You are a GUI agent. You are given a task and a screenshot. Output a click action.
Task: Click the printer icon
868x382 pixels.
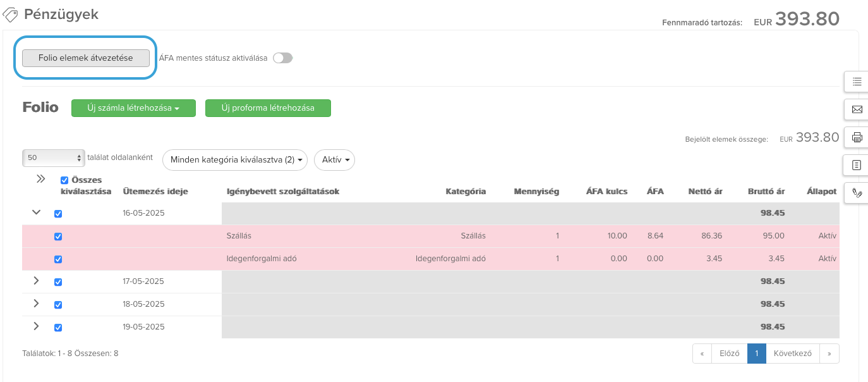(857, 137)
